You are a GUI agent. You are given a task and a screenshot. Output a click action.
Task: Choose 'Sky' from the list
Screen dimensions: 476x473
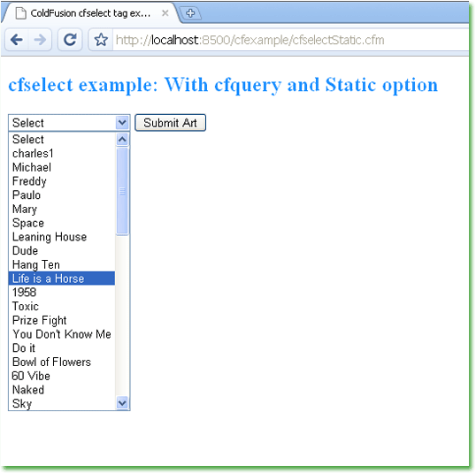click(x=62, y=404)
